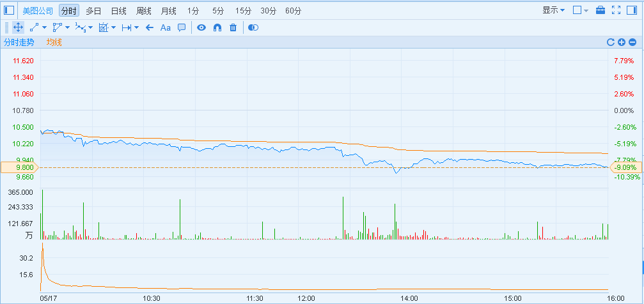Select the move crosshair cursor tool
This screenshot has width=644, height=304.
(18, 27)
